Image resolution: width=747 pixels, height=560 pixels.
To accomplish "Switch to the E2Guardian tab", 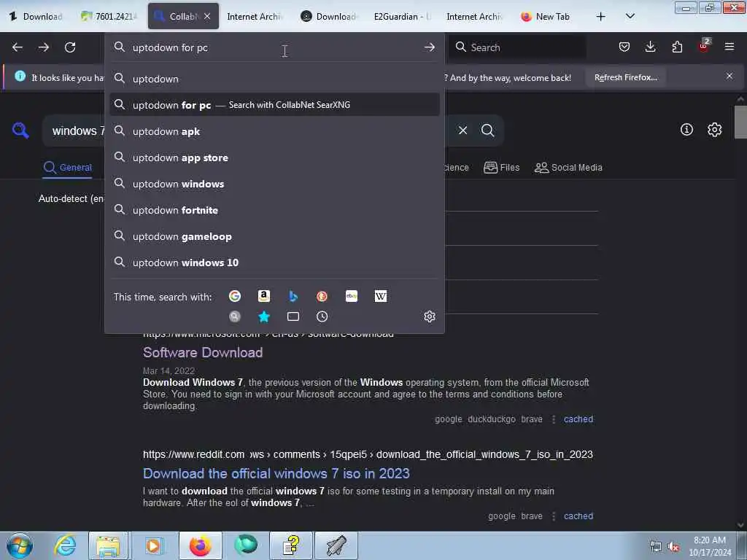I will click(403, 16).
